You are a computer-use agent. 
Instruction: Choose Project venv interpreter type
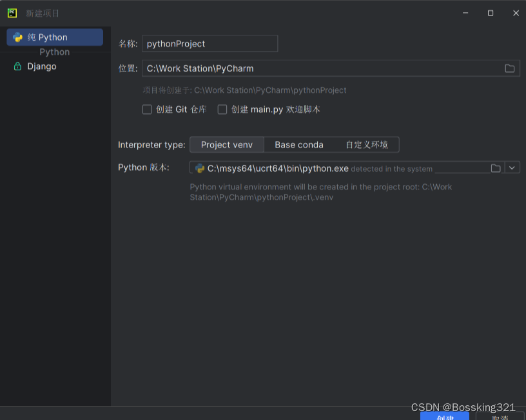(227, 145)
